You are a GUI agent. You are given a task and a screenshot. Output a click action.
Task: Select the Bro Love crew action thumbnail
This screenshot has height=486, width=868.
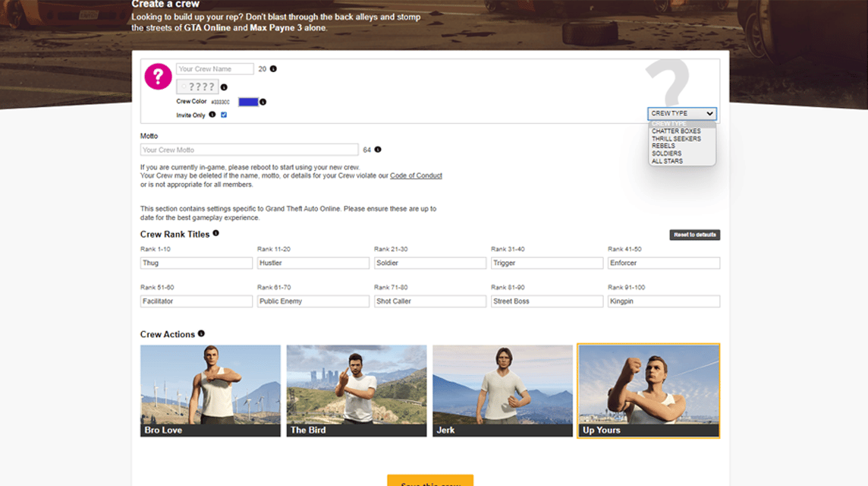click(x=210, y=390)
